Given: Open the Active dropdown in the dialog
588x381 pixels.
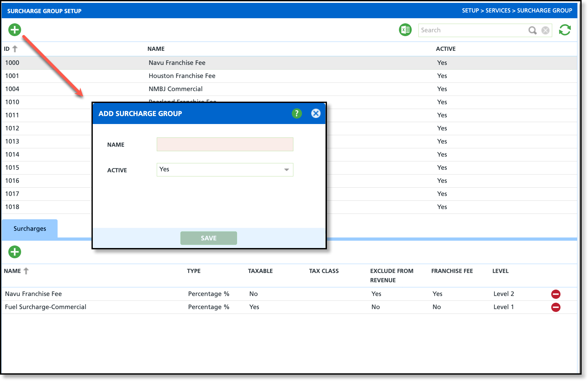Looking at the screenshot, I should [225, 170].
